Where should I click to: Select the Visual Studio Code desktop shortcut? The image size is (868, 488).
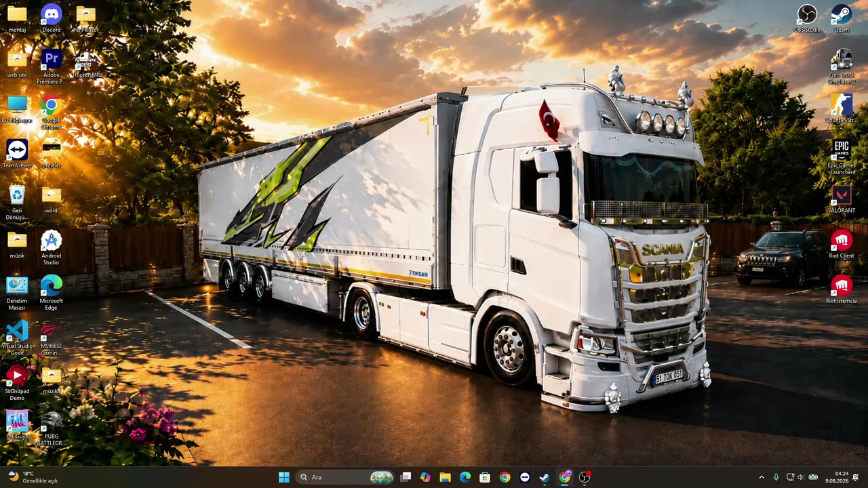click(x=17, y=338)
